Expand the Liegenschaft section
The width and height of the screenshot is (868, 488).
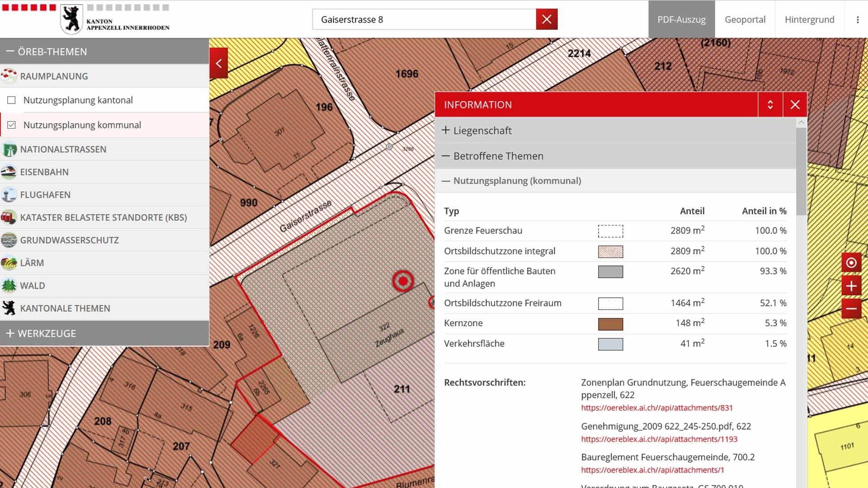[x=615, y=131]
